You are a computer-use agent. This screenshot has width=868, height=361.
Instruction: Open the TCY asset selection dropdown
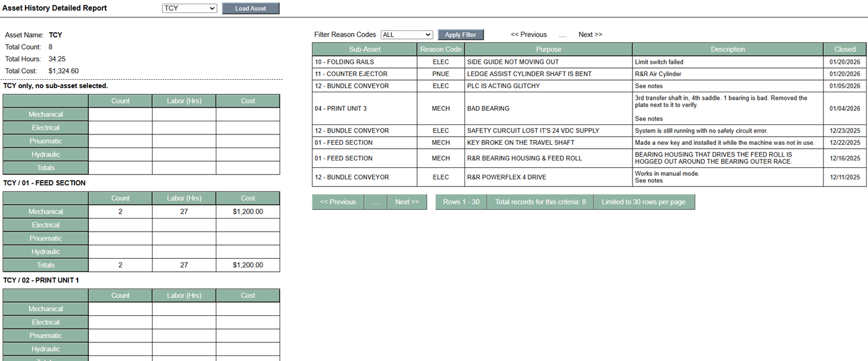tap(189, 9)
